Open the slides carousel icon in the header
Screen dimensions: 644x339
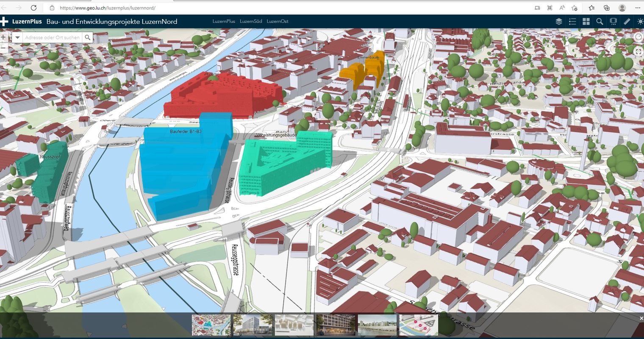pyautogui.click(x=613, y=21)
